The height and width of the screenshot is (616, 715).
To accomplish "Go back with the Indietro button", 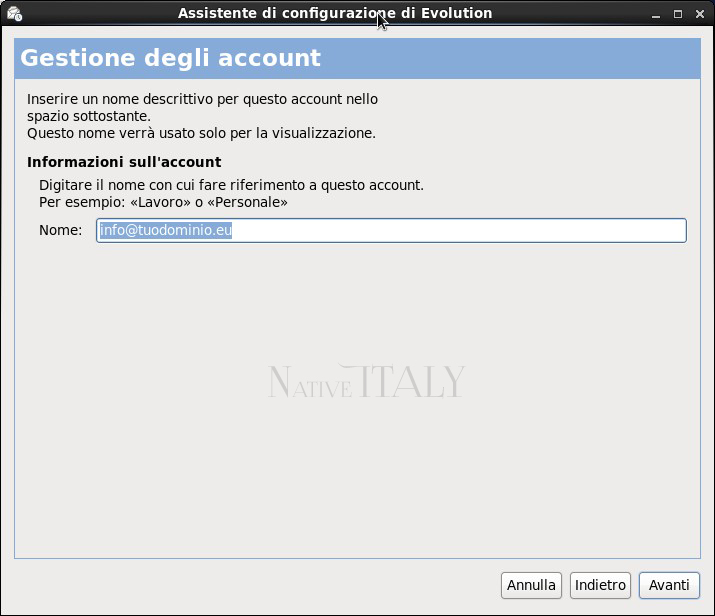I will coord(600,585).
